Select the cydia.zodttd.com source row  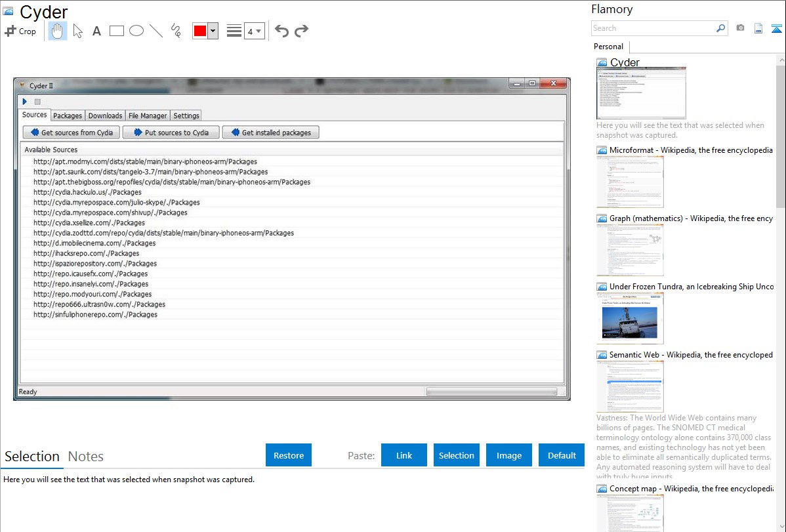[x=292, y=233]
